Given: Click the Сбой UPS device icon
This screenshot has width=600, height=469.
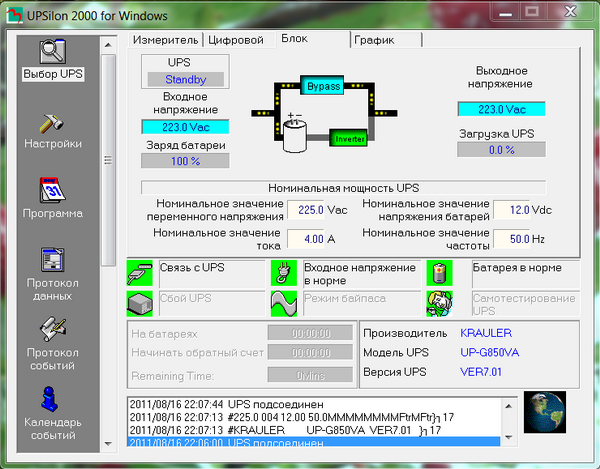Looking at the screenshot, I should [x=140, y=304].
